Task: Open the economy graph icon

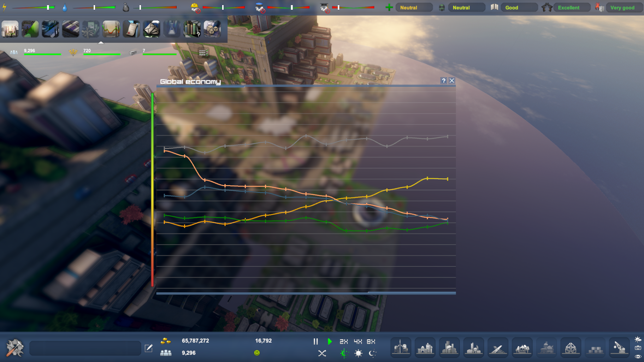Action: pyautogui.click(x=111, y=29)
